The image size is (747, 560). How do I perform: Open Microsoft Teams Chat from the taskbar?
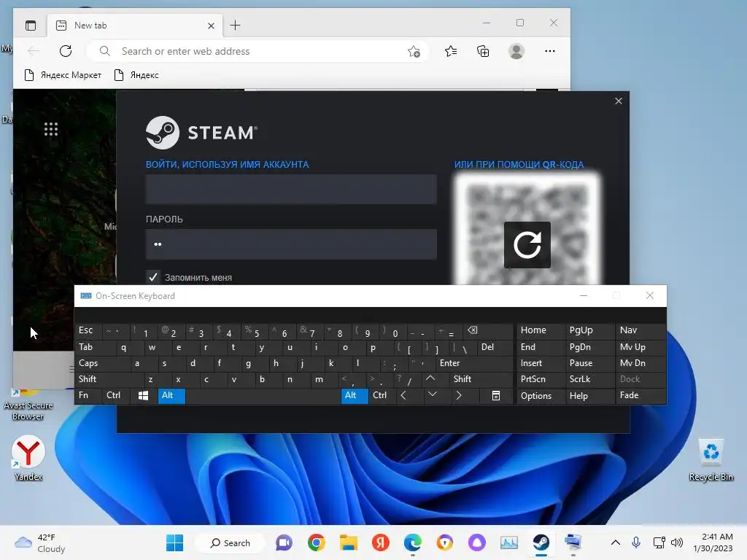coord(285,542)
